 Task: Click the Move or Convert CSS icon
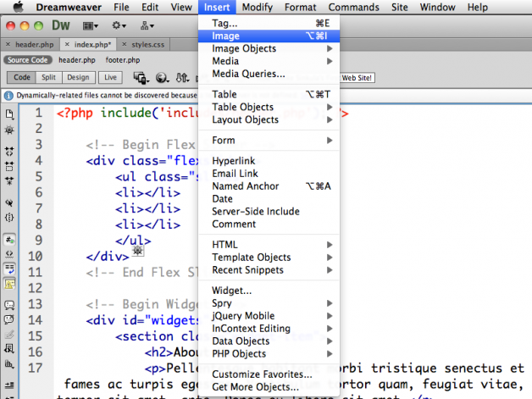point(9,348)
